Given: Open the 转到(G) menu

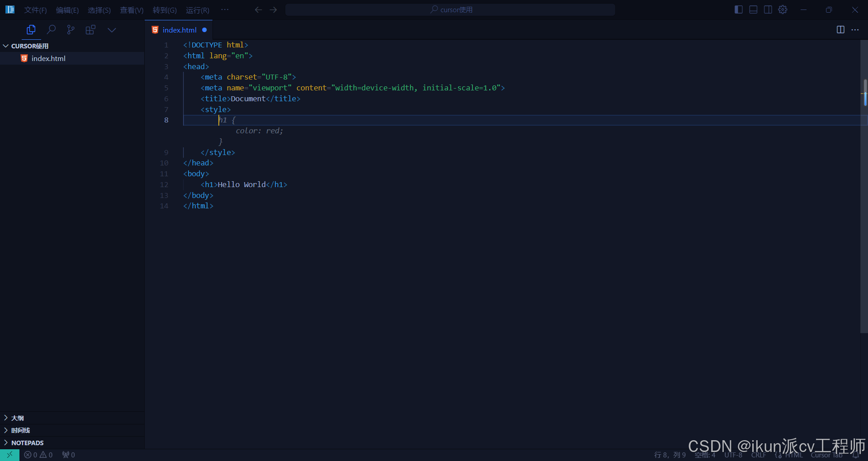Looking at the screenshot, I should coord(165,10).
